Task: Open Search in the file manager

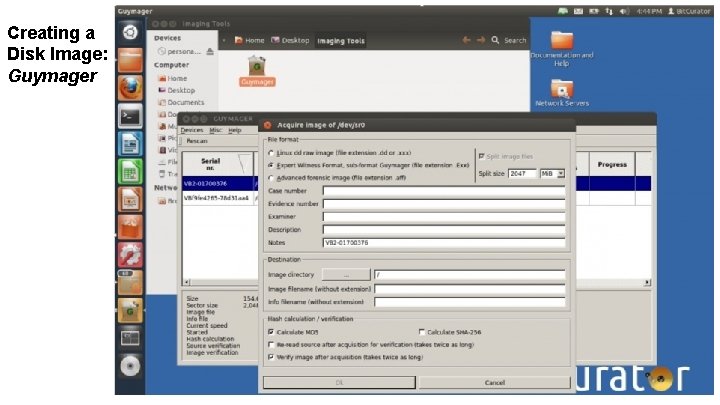Action: [x=509, y=40]
